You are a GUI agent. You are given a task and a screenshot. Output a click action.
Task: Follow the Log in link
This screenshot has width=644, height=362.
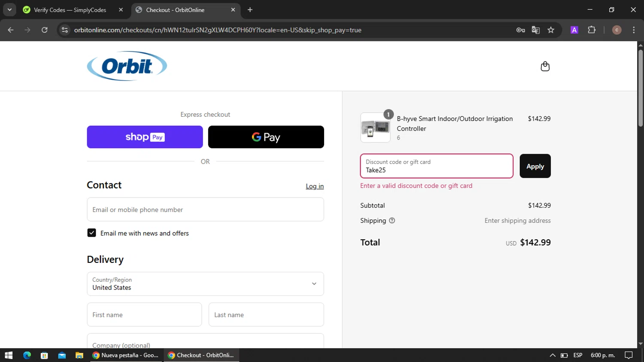click(315, 186)
